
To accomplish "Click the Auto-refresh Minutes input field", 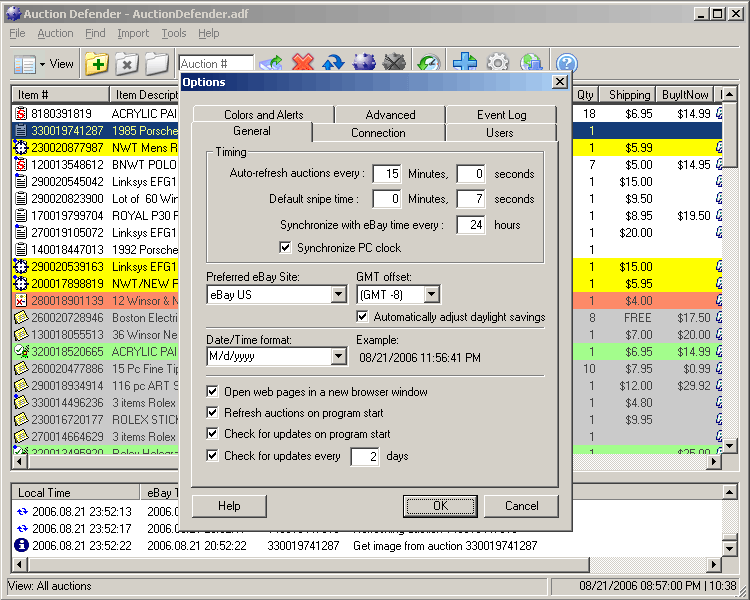I will (x=386, y=174).
